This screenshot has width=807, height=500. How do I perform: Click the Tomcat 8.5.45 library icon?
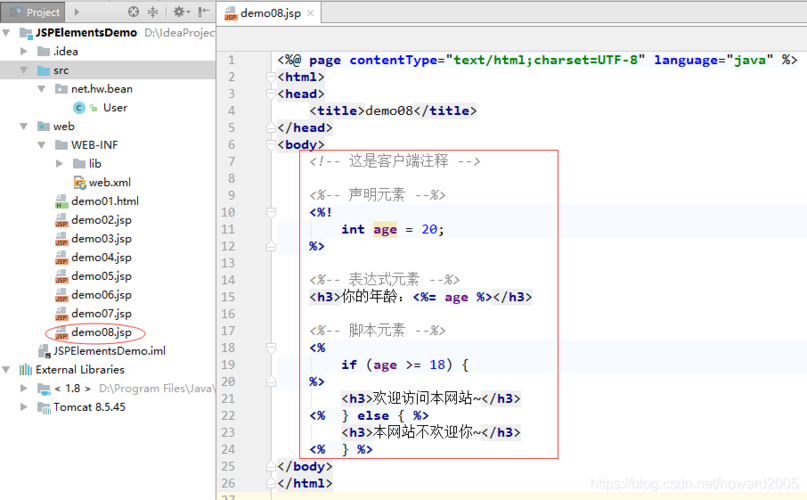[44, 407]
